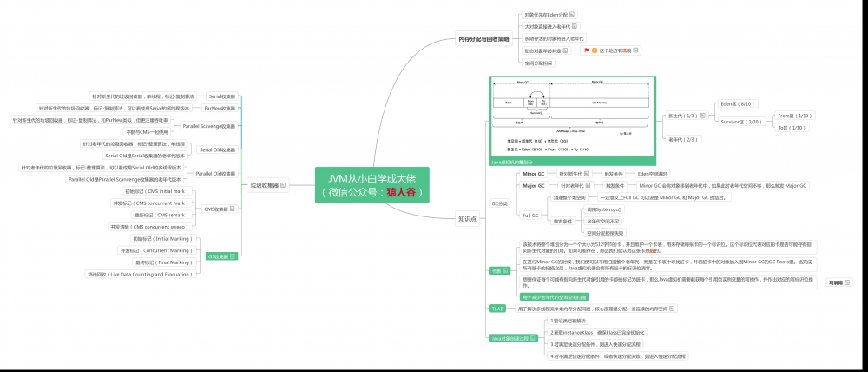Click Serial Old是Serial收集器的老年代版本 node
Image resolution: width=868 pixels, height=372 pixels.
[145, 156]
